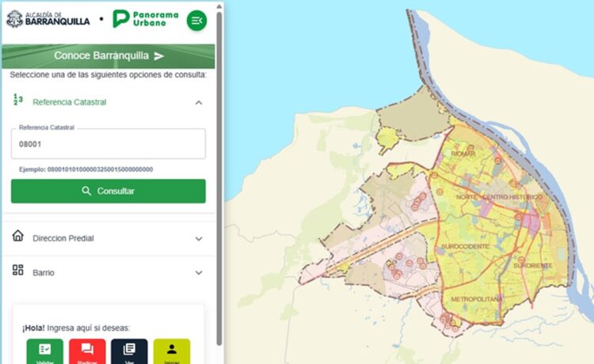Expand the Direccion Predial section chevron

coord(199,238)
